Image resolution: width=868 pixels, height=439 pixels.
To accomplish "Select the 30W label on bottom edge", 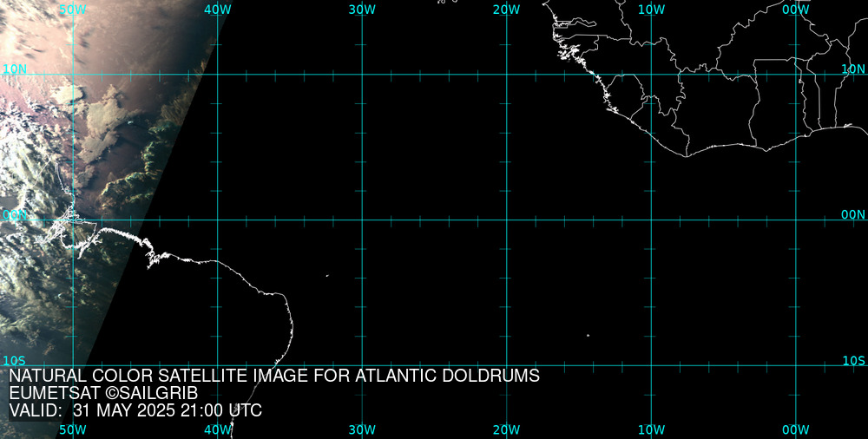I will pyautogui.click(x=362, y=429).
